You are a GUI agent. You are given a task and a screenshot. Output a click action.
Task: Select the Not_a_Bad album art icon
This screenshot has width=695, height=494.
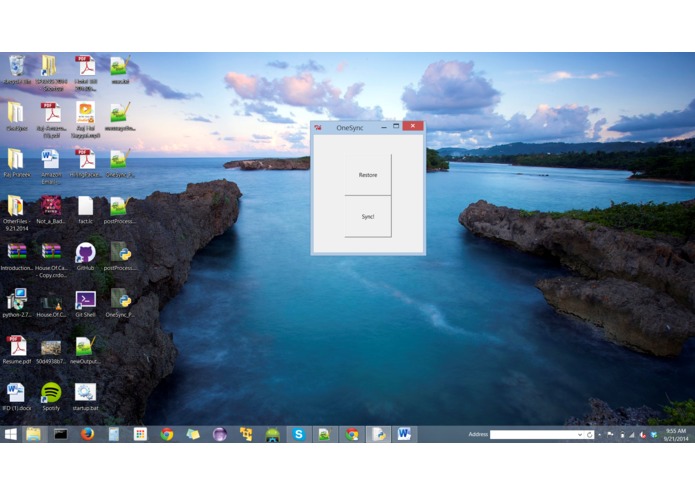click(x=51, y=210)
